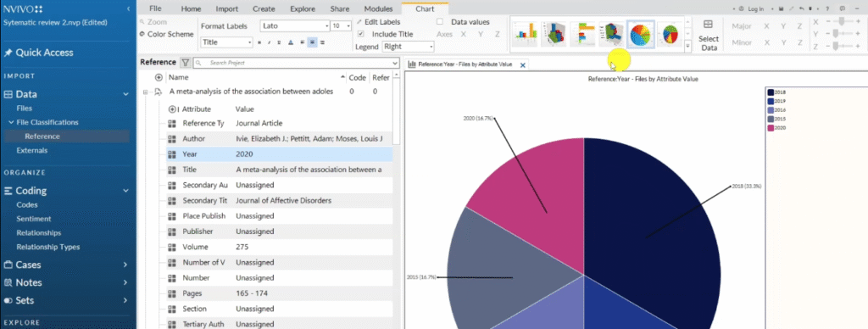Adjust the X rotation slider
The image size is (868, 329).
842,21
